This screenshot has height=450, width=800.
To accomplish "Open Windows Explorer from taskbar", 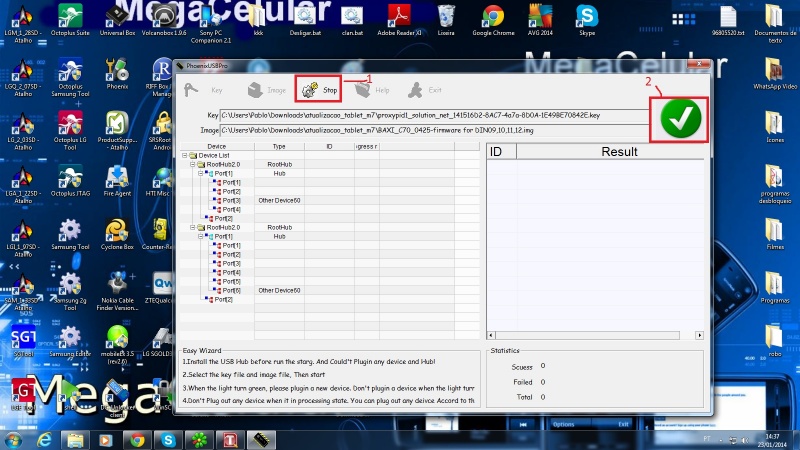I will point(75,440).
